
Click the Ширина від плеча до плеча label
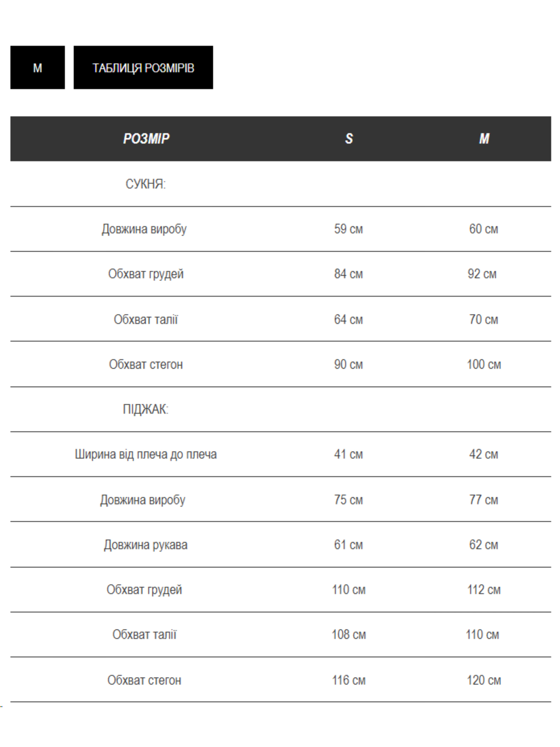pyautogui.click(x=145, y=454)
